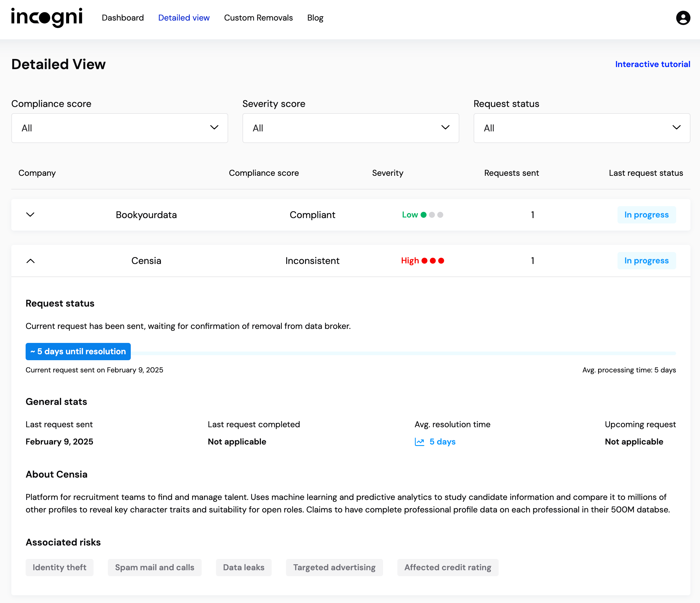Click the Data leaks risk tag

(x=244, y=568)
